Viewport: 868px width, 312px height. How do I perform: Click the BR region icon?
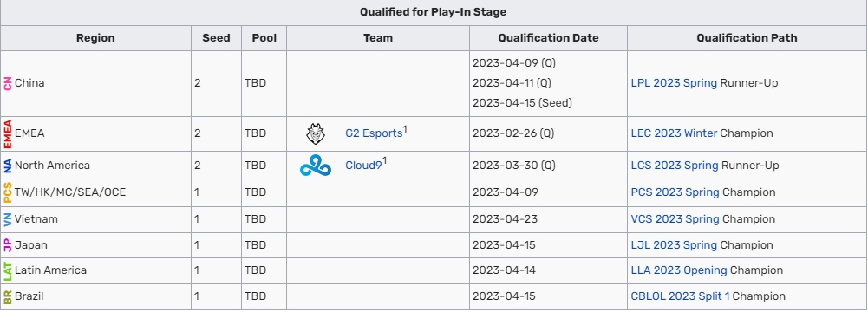coord(7,296)
